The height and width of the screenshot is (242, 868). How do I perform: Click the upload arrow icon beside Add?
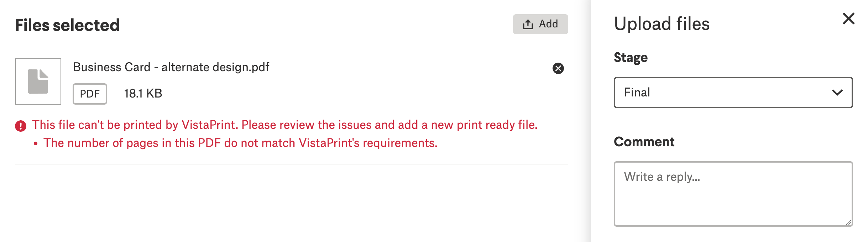(x=528, y=24)
